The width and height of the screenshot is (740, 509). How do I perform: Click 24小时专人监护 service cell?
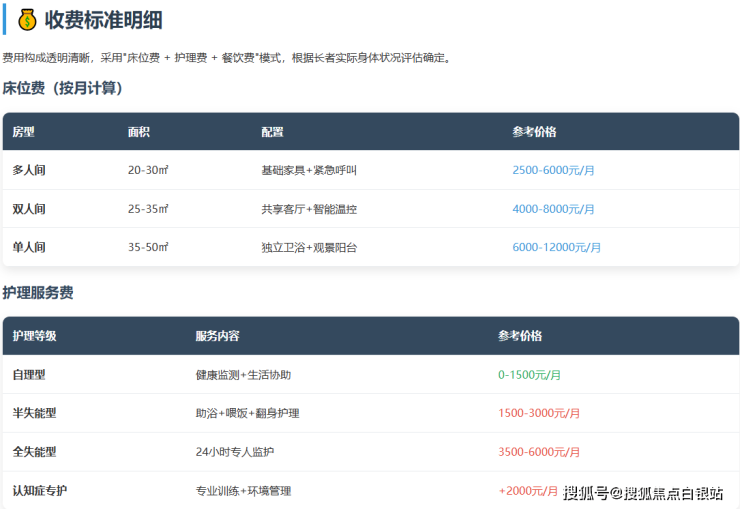[x=235, y=451]
